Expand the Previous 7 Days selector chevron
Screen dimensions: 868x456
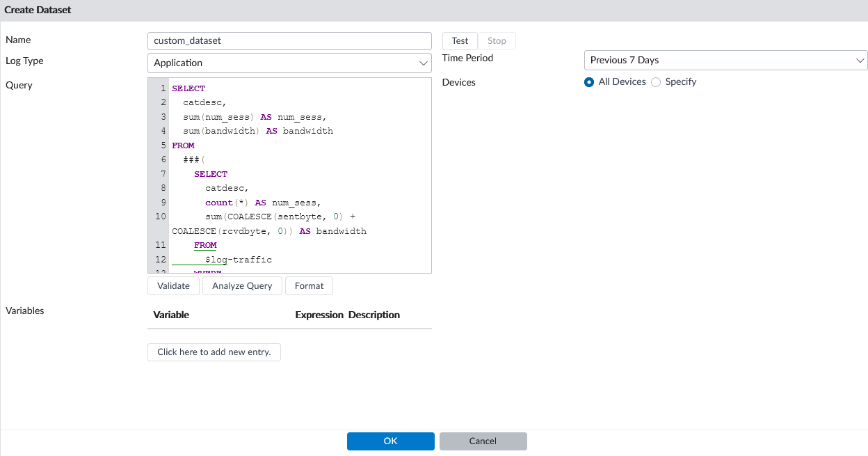click(x=860, y=60)
